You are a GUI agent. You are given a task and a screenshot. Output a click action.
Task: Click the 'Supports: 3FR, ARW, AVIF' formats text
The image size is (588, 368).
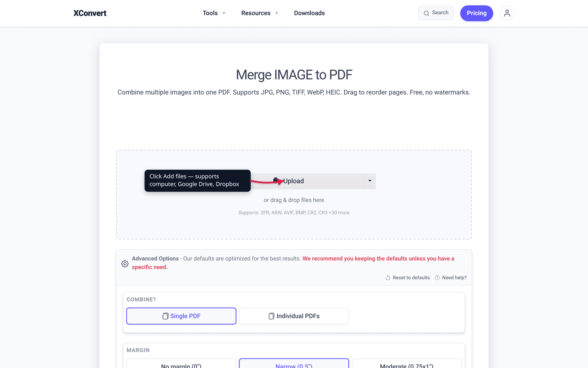(294, 213)
